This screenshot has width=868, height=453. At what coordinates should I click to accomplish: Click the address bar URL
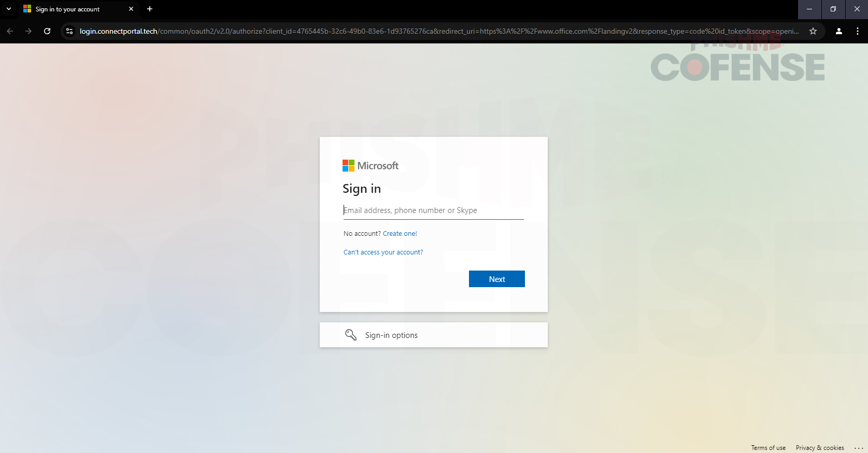[439, 31]
